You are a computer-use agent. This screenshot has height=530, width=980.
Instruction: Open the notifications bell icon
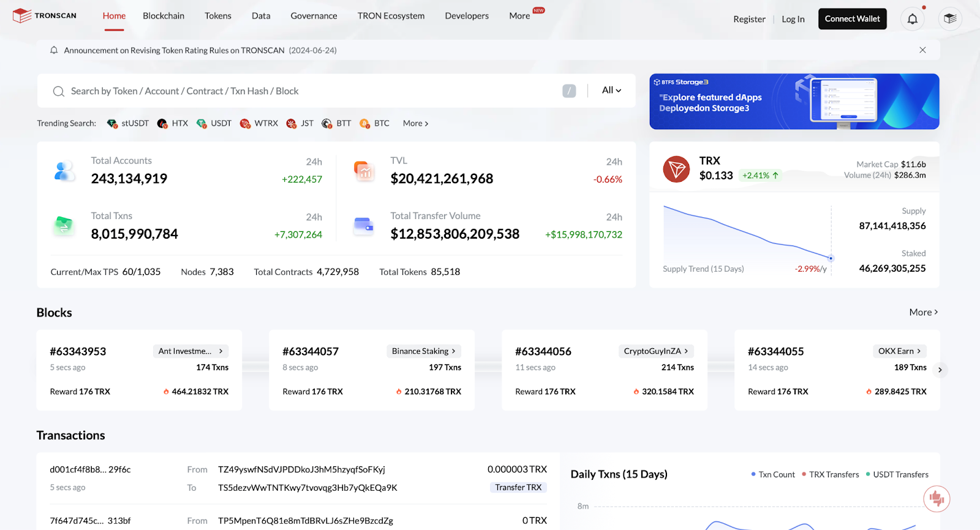912,19
